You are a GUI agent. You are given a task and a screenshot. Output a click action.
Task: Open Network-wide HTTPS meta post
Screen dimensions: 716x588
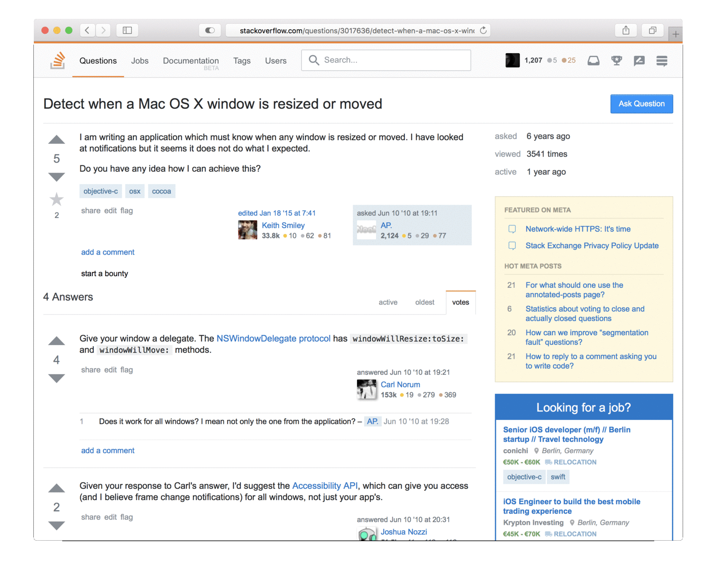pos(578,229)
